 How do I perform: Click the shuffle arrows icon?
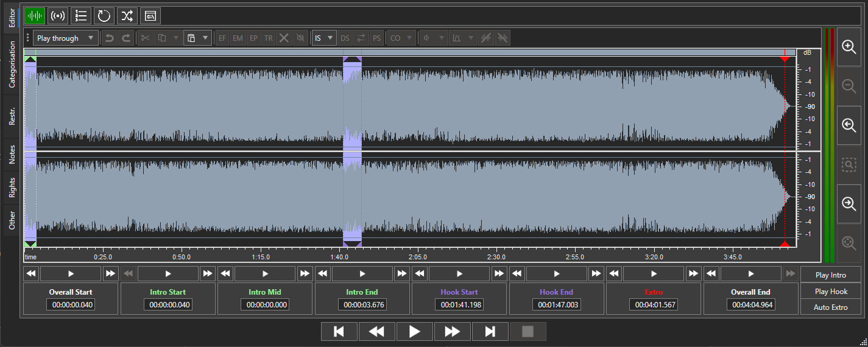[127, 16]
